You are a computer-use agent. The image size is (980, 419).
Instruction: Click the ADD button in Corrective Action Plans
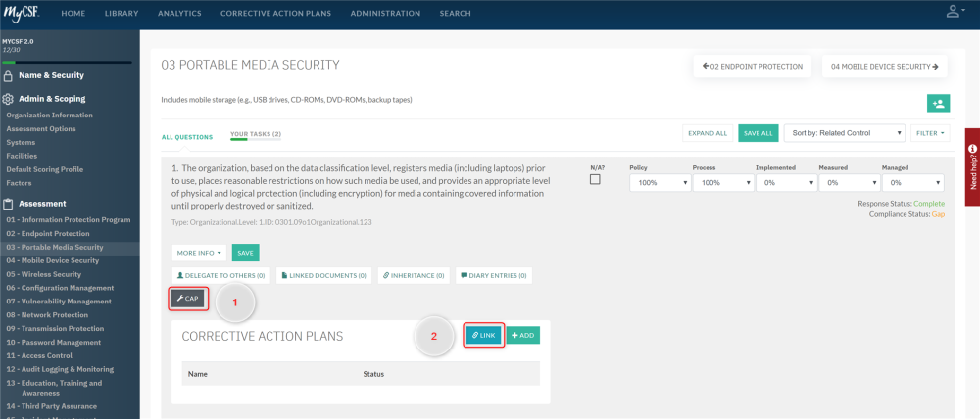522,336
